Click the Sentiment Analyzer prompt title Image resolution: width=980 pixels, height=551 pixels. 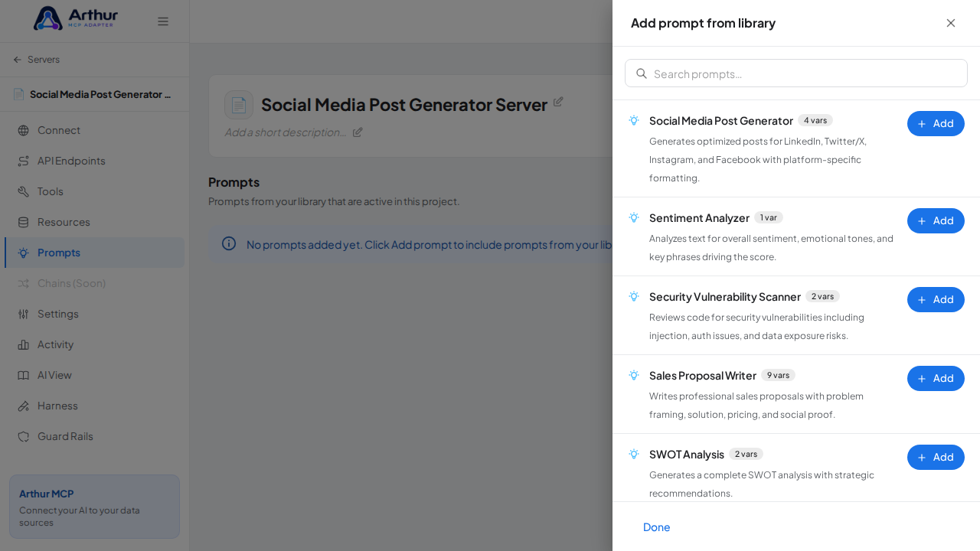(699, 218)
